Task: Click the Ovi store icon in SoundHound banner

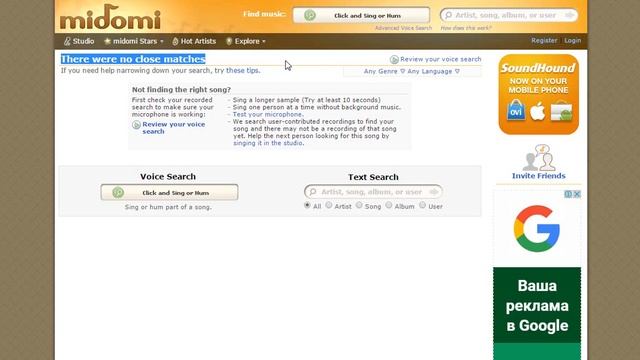Action: coord(516,111)
